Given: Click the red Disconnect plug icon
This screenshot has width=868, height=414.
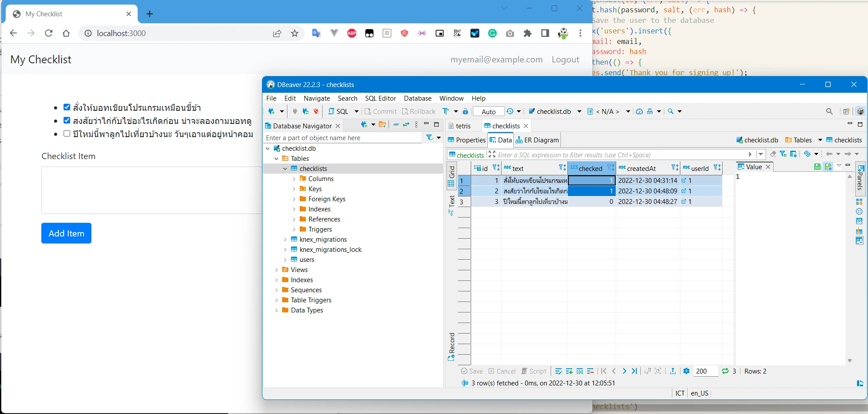Looking at the screenshot, I should tap(316, 111).
